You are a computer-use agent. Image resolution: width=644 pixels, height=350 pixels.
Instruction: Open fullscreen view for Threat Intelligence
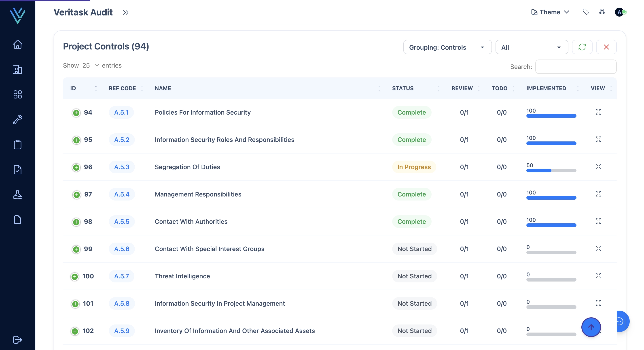point(598,275)
